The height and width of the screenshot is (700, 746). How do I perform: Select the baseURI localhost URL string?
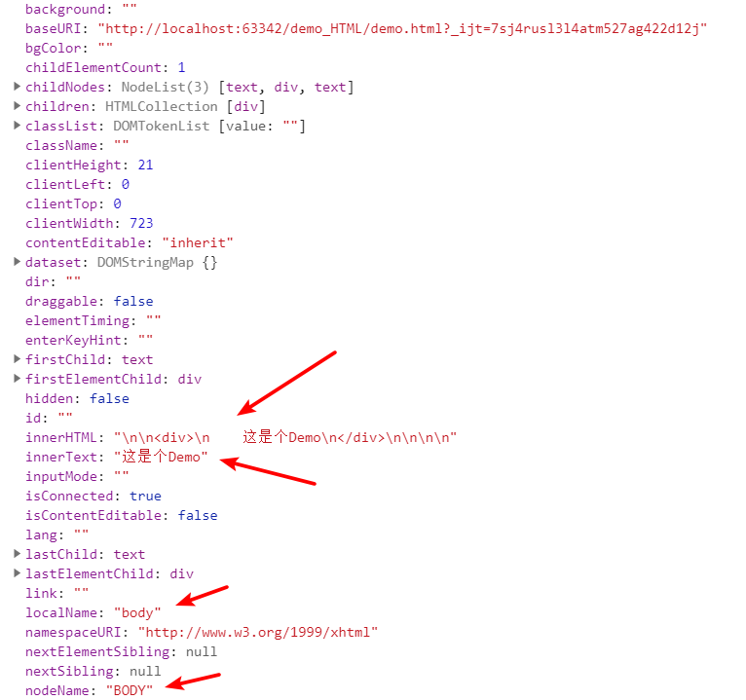pyautogui.click(x=402, y=29)
